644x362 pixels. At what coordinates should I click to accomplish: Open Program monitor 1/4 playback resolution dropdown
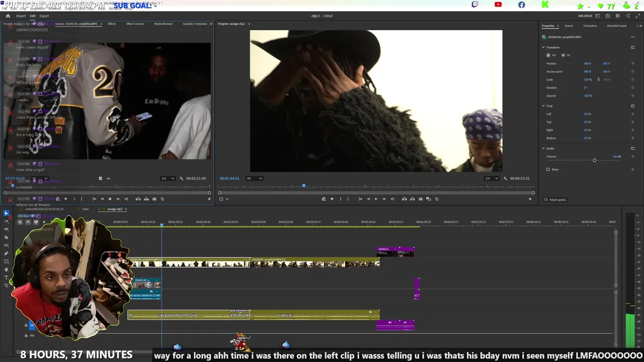(492, 178)
